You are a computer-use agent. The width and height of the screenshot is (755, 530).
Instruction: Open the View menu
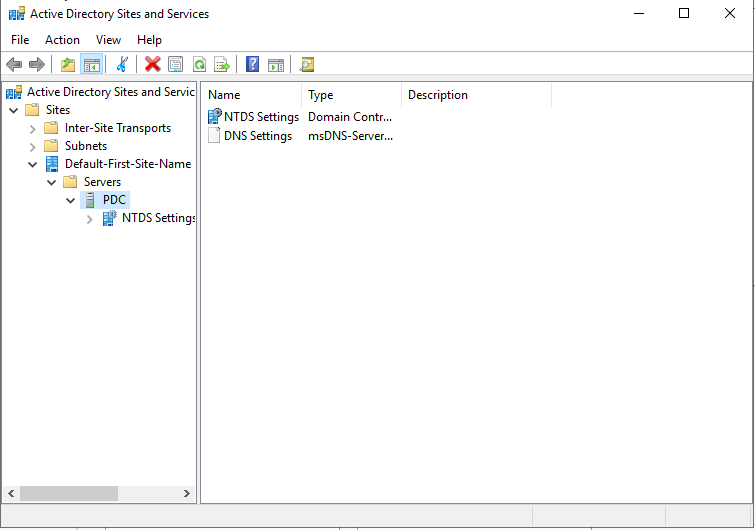(x=108, y=40)
